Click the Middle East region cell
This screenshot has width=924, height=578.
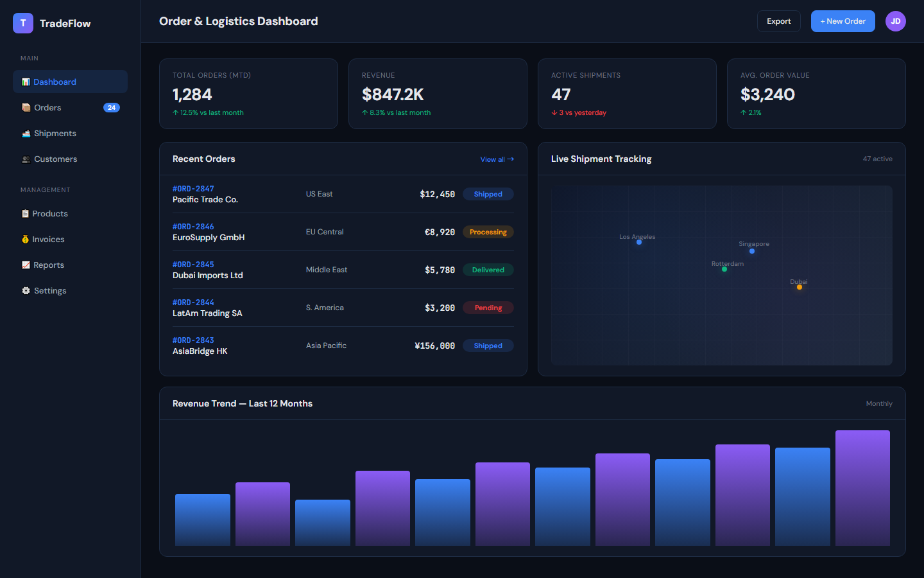[x=327, y=270]
